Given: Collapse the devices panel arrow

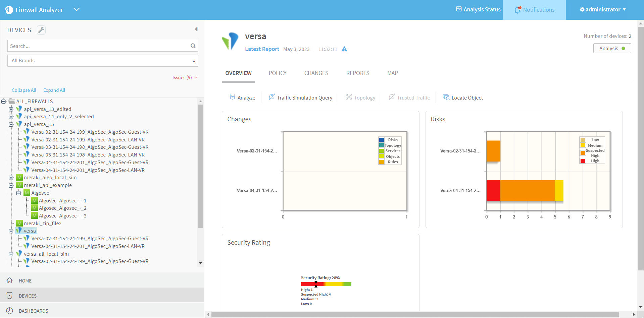Looking at the screenshot, I should point(196,29).
